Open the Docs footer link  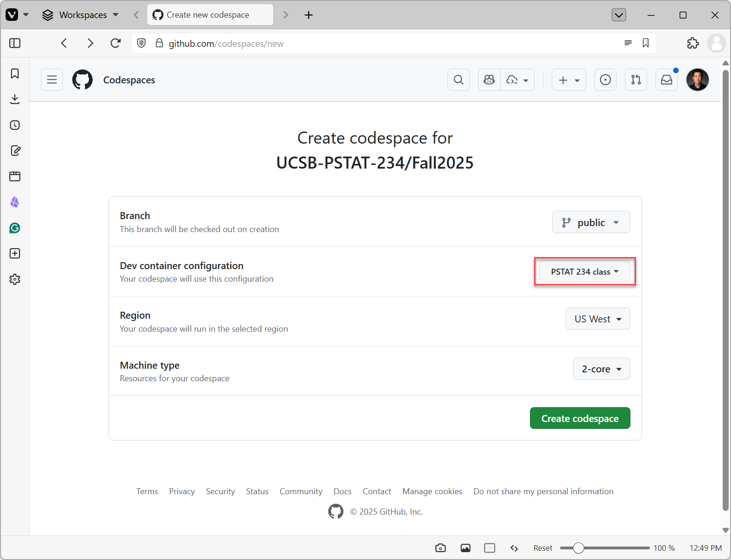point(342,491)
